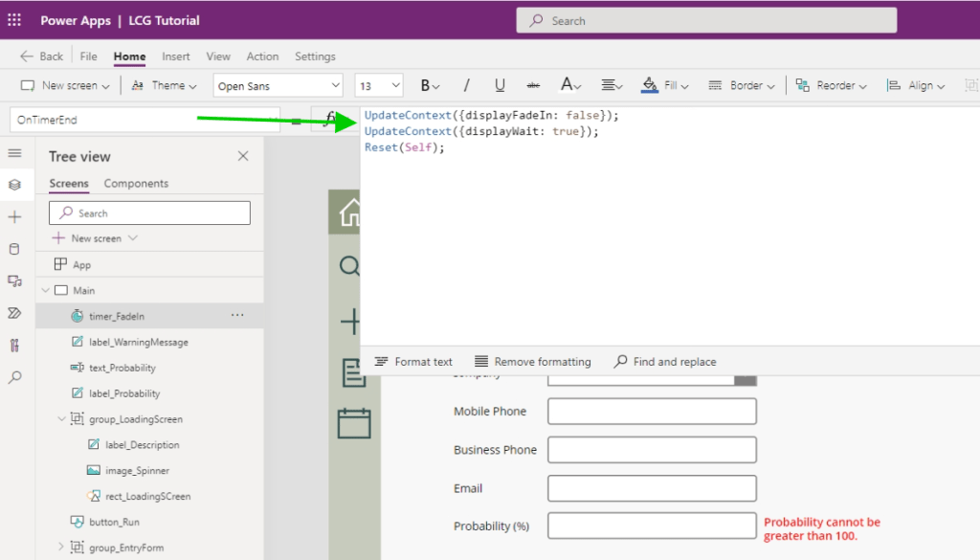Open the Power Automate icon in left rail
The width and height of the screenshot is (980, 560).
pyautogui.click(x=15, y=312)
